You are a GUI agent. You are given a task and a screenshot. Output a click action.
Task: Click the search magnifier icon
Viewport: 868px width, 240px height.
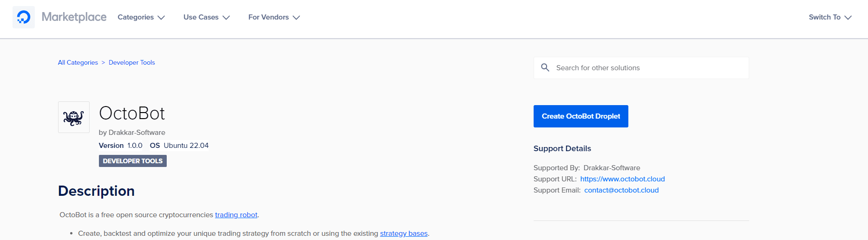(545, 68)
